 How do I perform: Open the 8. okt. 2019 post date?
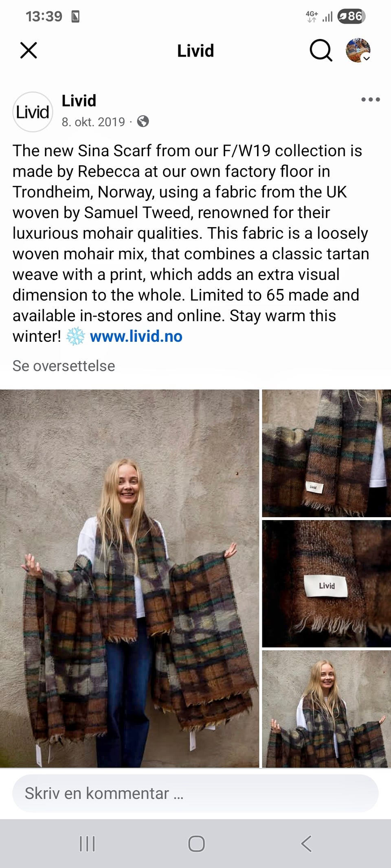(x=93, y=122)
